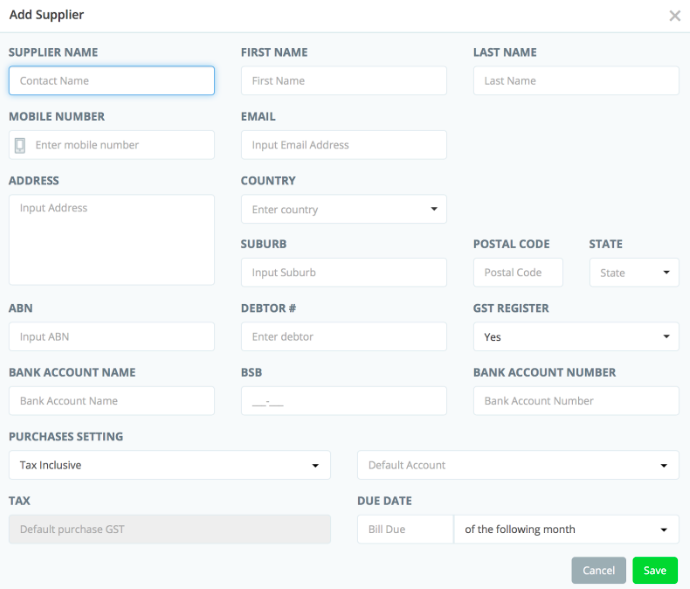Image resolution: width=690 pixels, height=589 pixels.
Task: Click into the First Name field
Action: coord(343,81)
